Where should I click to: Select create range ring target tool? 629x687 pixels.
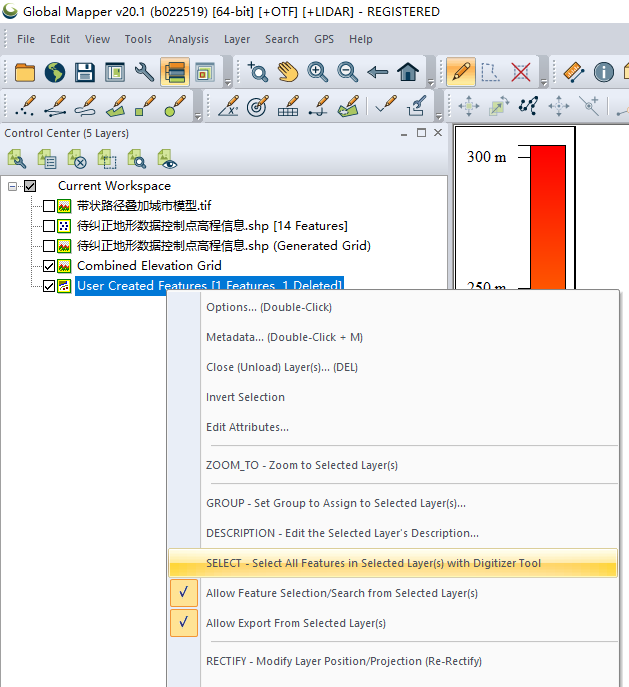coord(258,106)
